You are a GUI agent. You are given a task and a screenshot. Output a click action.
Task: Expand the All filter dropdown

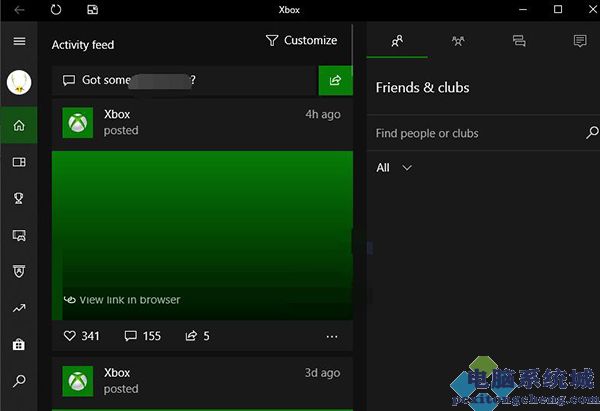tap(394, 168)
